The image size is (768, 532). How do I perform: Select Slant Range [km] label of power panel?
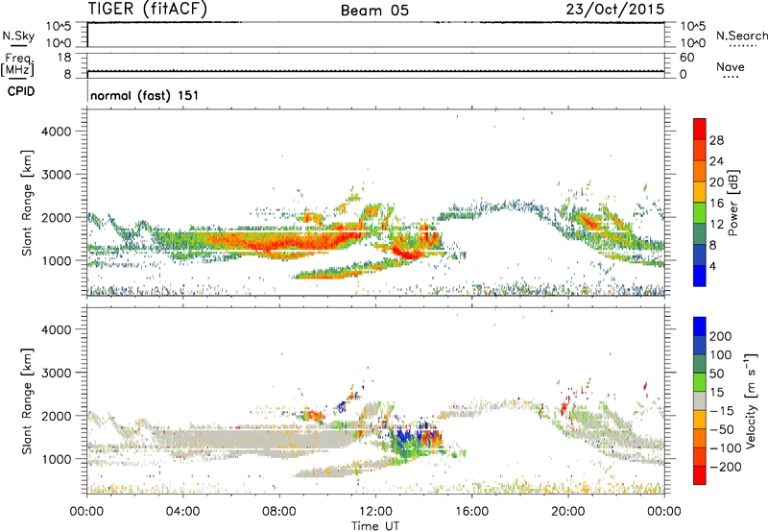point(27,203)
